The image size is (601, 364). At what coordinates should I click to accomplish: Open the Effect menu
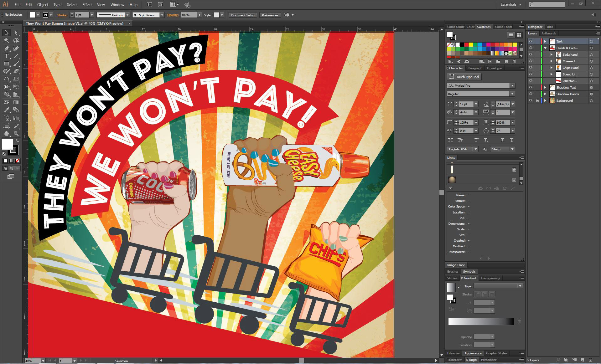[x=87, y=5]
